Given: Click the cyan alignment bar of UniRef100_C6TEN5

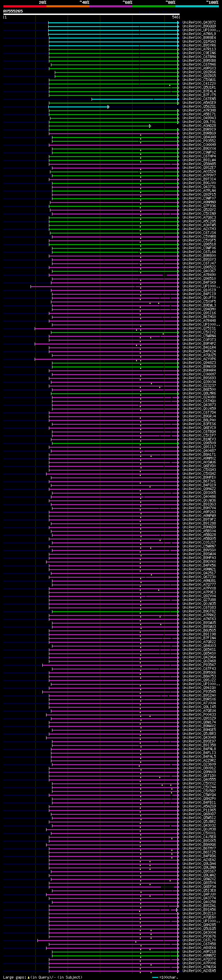Looking at the screenshot, I should 135,99.
